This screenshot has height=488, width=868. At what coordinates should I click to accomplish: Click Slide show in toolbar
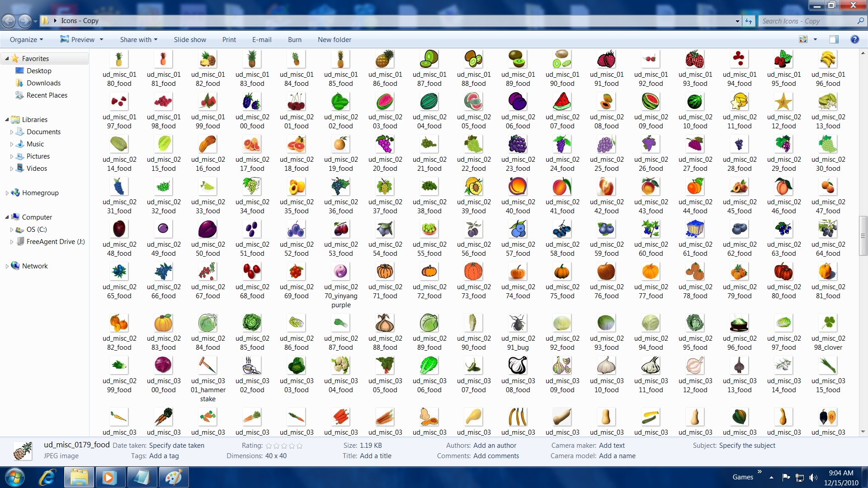click(190, 40)
